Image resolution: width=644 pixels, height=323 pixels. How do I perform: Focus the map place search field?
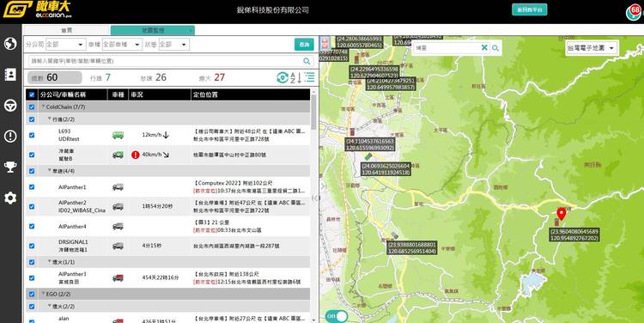(447, 48)
